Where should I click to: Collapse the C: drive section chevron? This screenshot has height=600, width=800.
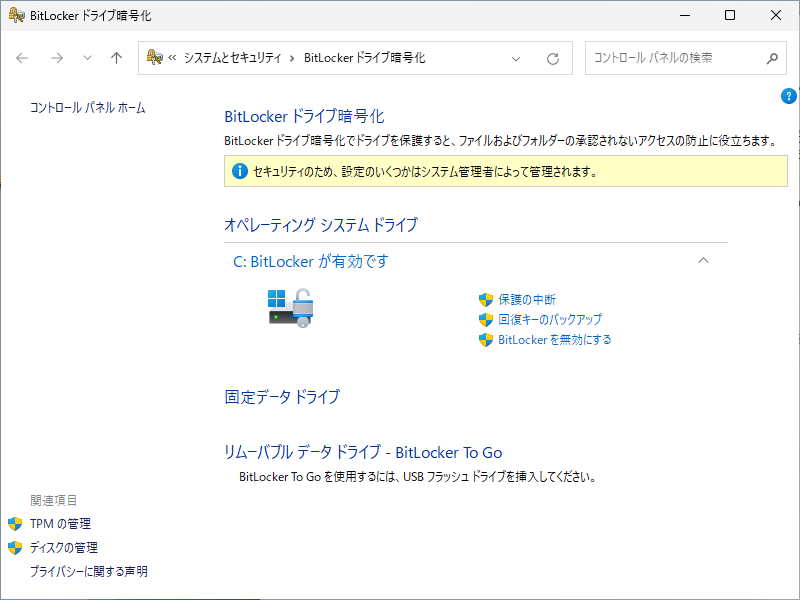[x=703, y=260]
